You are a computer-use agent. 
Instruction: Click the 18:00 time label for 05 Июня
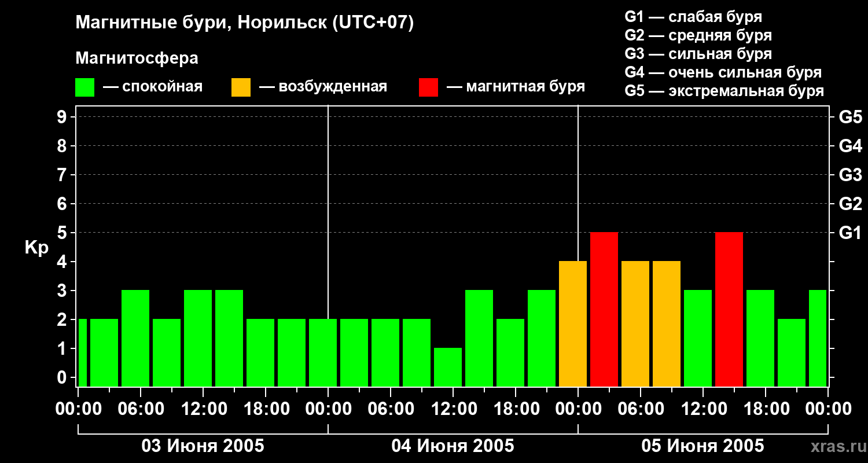point(766,409)
